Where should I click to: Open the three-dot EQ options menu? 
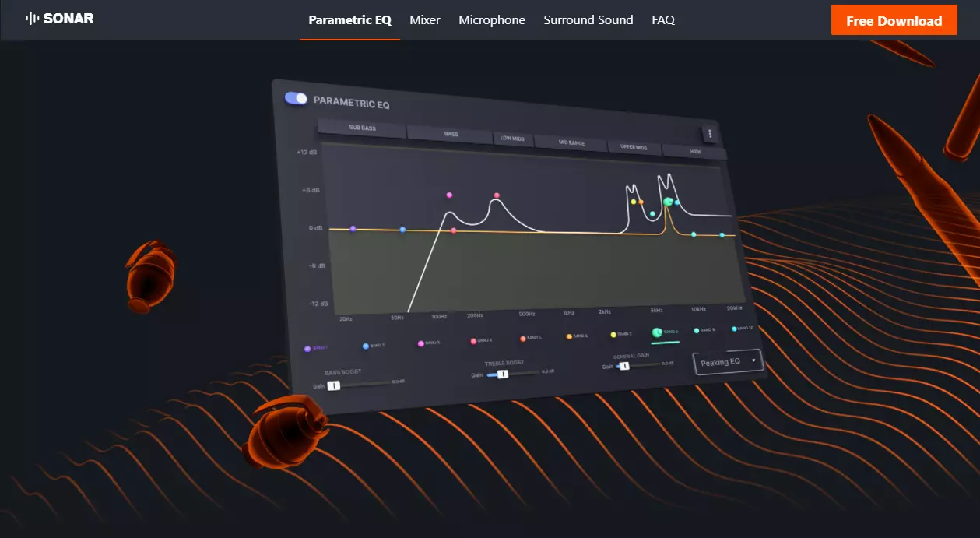[709, 133]
